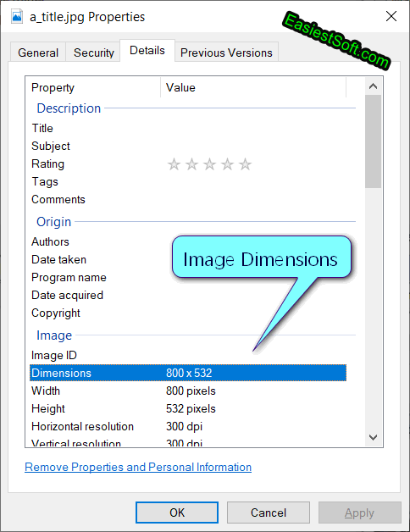Viewport: 410px width, 532px height.
Task: Click the scrollbar up arrow
Action: [373, 86]
